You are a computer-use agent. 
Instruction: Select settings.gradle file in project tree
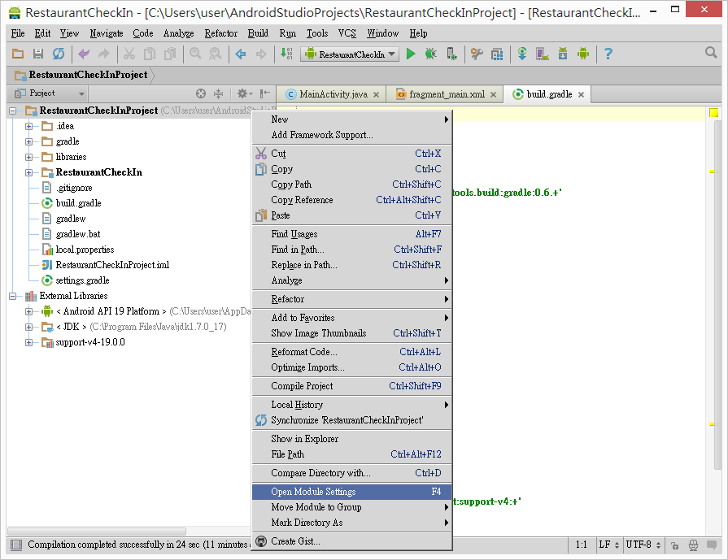(x=82, y=280)
